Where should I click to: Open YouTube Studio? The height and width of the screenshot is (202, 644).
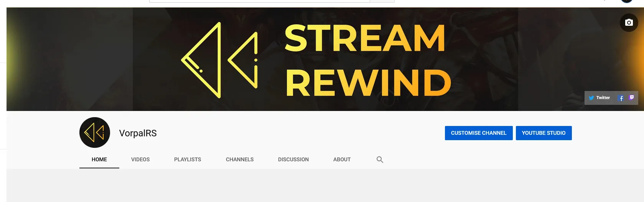pos(543,133)
